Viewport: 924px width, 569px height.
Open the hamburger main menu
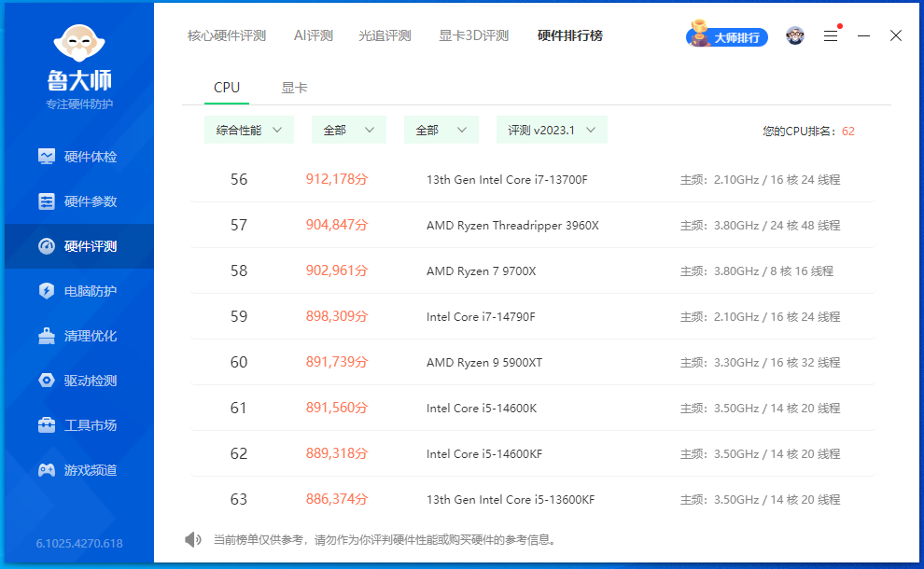click(831, 36)
